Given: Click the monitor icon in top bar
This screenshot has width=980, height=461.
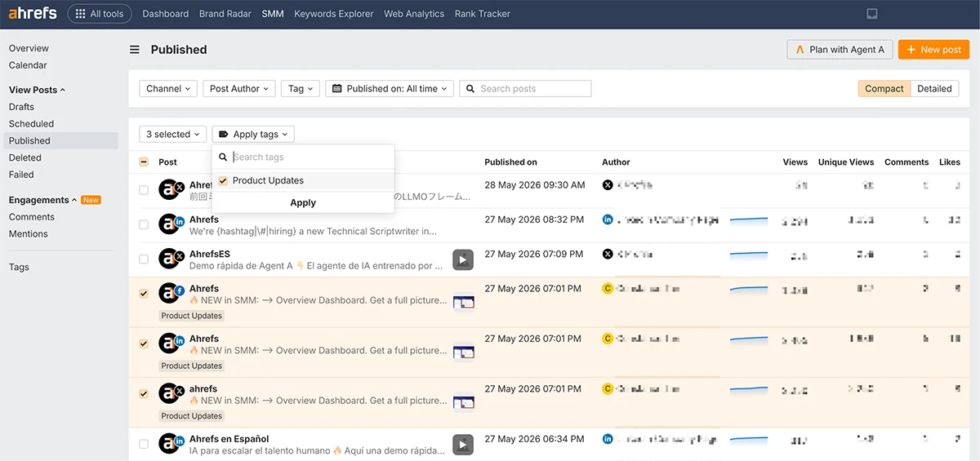Looking at the screenshot, I should (x=872, y=14).
